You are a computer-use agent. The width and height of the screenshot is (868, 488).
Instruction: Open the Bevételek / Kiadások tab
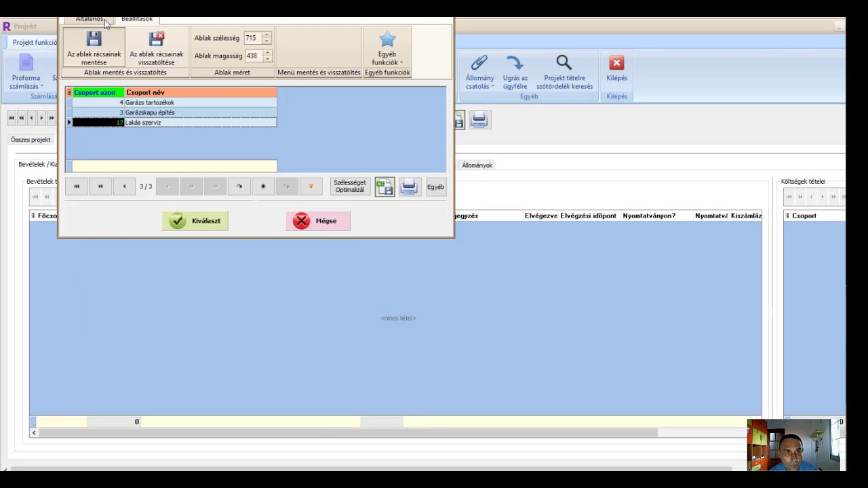38,165
